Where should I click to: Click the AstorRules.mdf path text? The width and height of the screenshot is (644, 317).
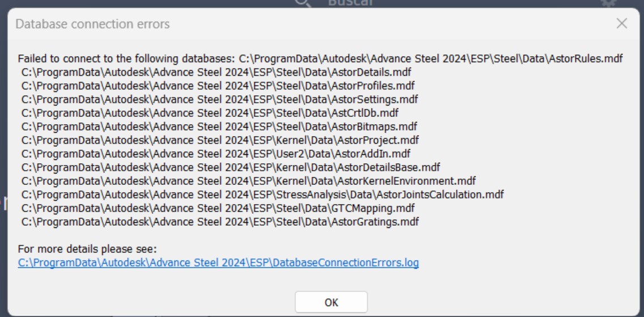[x=431, y=58]
